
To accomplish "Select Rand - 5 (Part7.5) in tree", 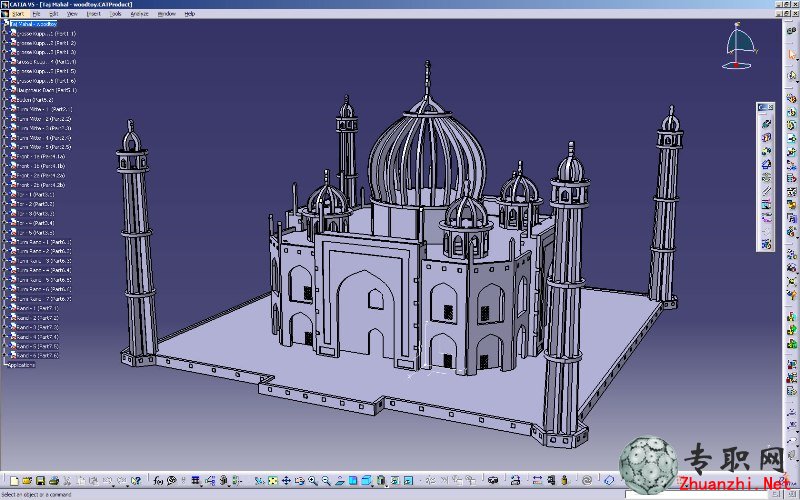I will (x=38, y=346).
